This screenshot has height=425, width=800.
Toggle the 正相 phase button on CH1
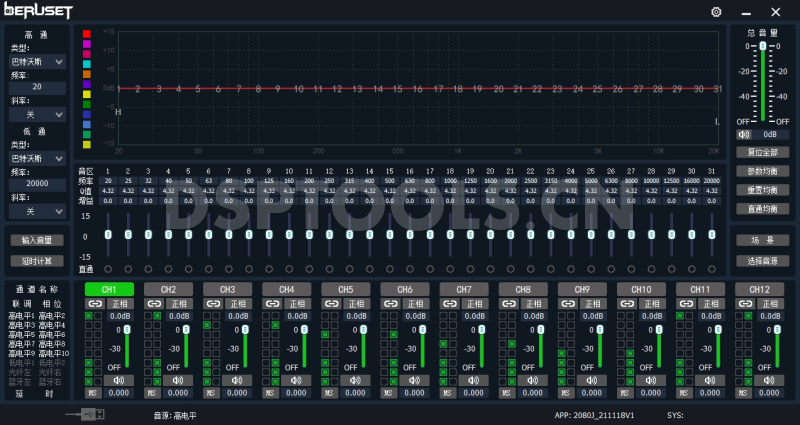[x=121, y=303]
